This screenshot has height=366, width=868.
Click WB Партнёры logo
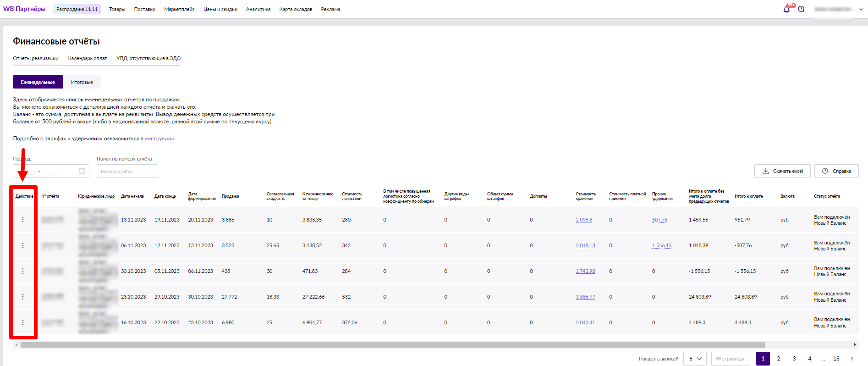24,9
